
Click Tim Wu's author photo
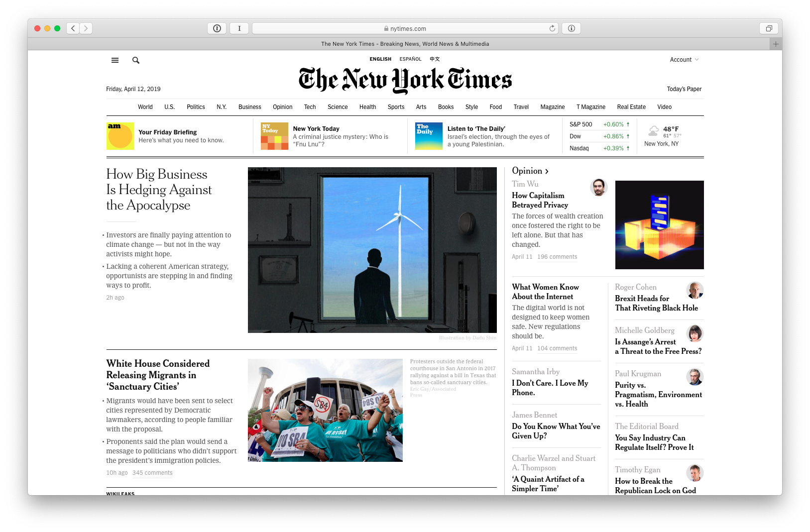click(x=599, y=188)
